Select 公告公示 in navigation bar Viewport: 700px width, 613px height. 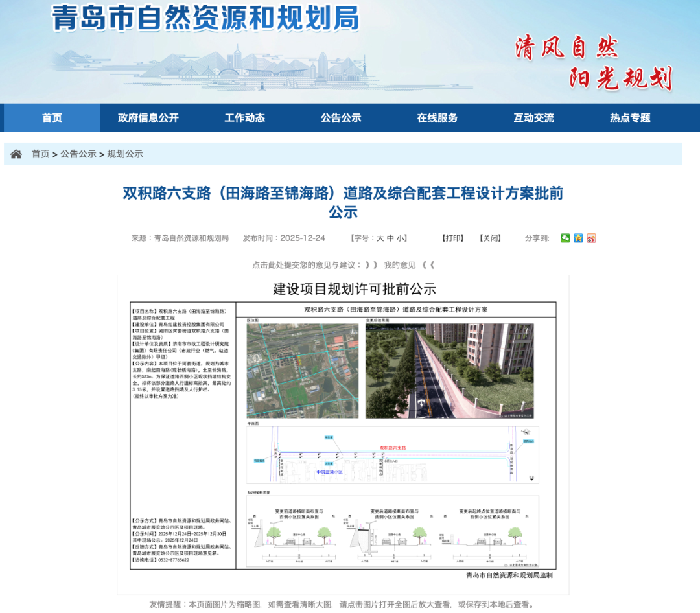pyautogui.click(x=341, y=118)
